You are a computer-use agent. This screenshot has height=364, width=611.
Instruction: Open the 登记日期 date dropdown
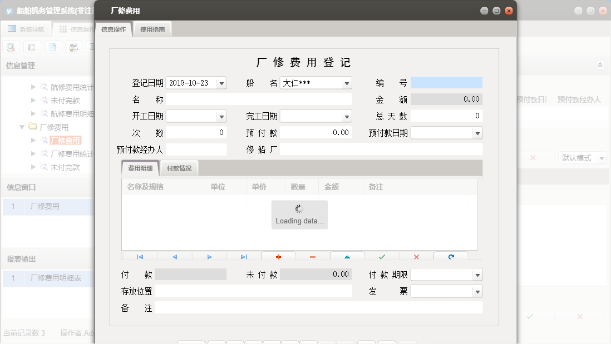click(x=221, y=83)
